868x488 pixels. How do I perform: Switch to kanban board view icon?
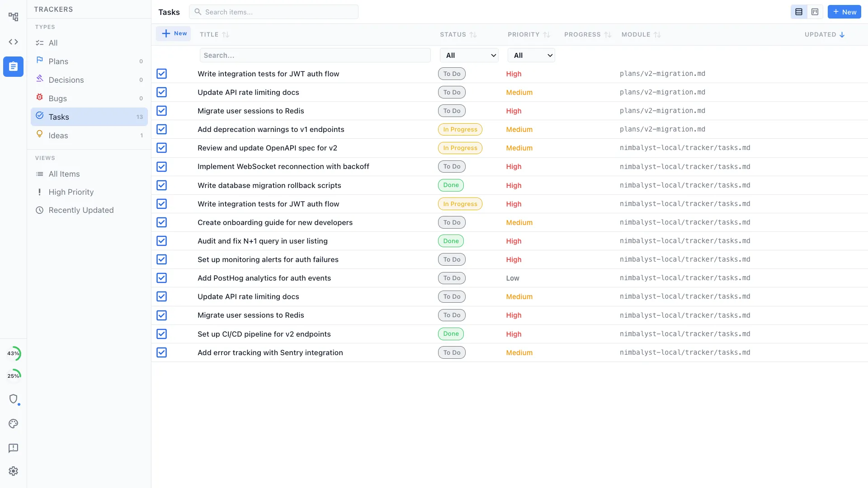pyautogui.click(x=815, y=12)
